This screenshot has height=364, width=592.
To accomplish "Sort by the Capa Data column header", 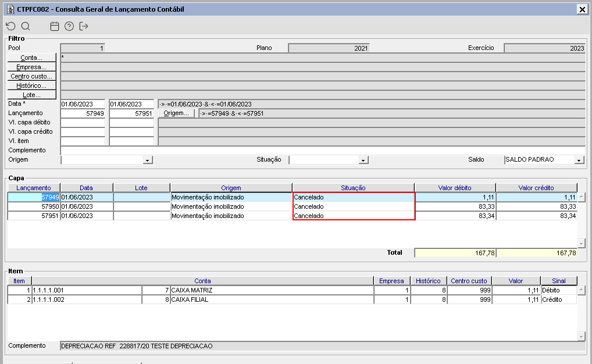I will (87, 188).
